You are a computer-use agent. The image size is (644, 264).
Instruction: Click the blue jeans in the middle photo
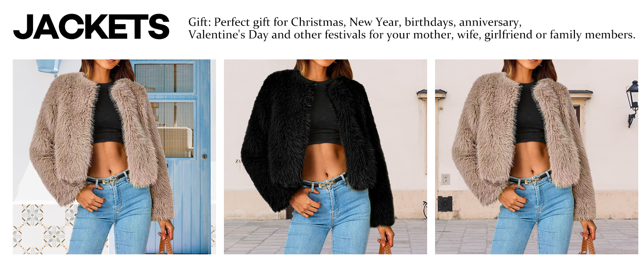(328, 220)
